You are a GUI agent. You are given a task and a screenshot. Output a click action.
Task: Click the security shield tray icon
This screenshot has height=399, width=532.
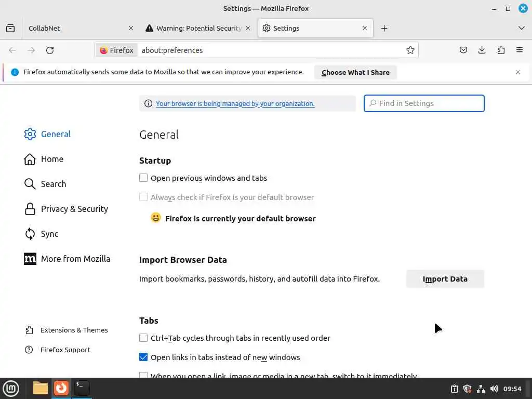(x=467, y=389)
